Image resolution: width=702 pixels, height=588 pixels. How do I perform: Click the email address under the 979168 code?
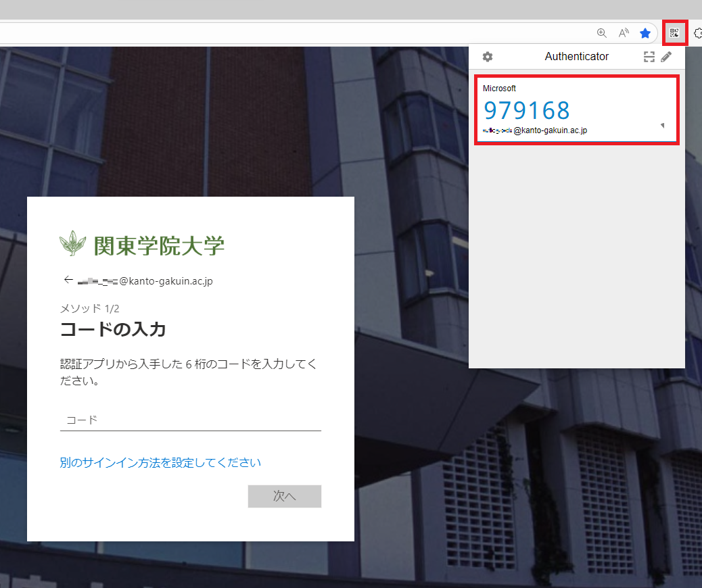point(535,130)
